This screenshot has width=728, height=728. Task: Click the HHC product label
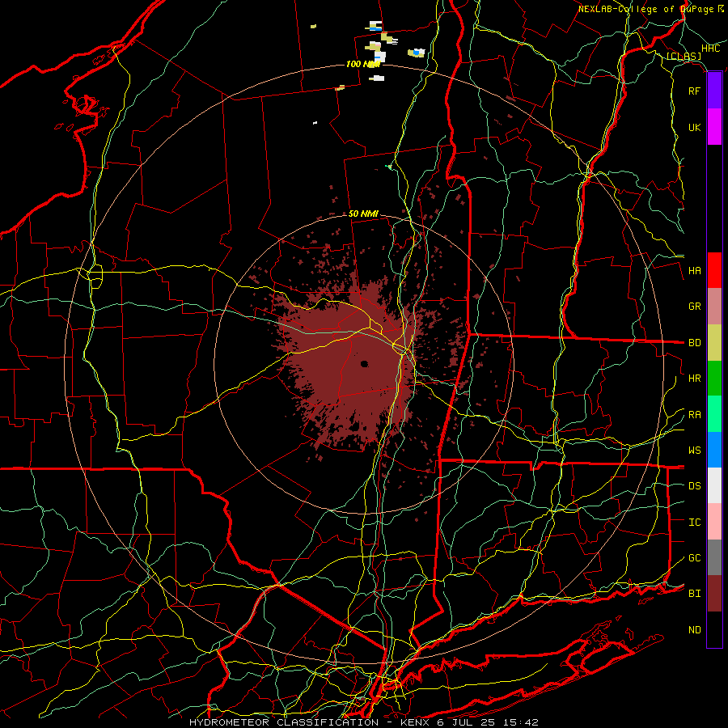click(x=711, y=49)
